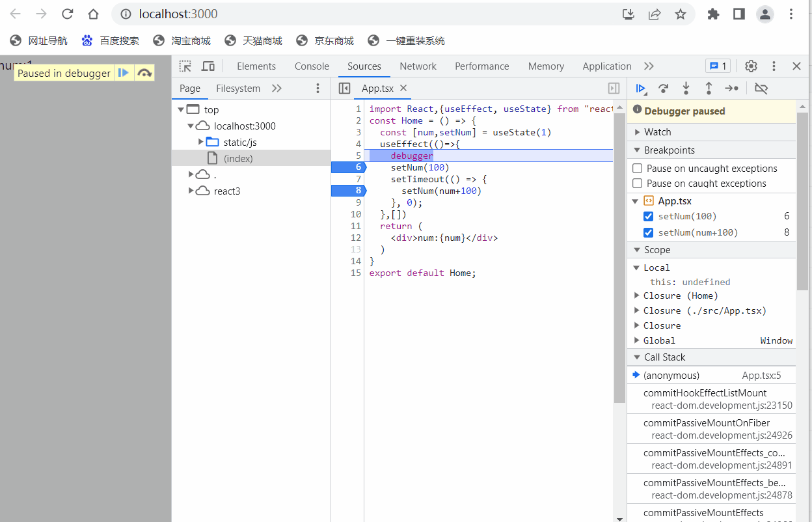Open the Application tab
812x522 pixels.
tap(606, 66)
